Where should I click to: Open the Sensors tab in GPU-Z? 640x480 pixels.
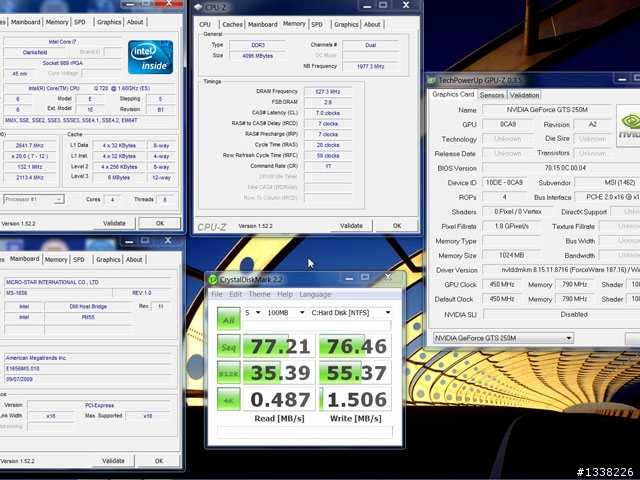[x=491, y=95]
